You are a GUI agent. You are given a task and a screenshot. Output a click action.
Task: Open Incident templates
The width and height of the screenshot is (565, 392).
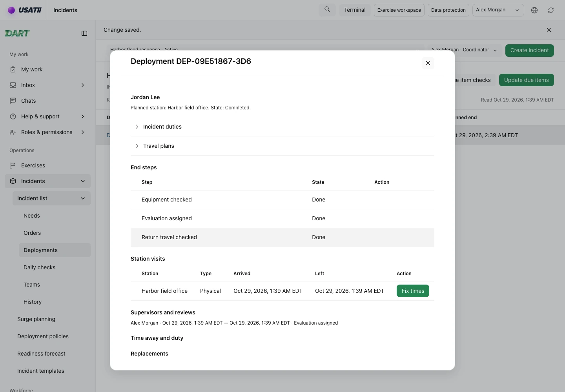51,371
